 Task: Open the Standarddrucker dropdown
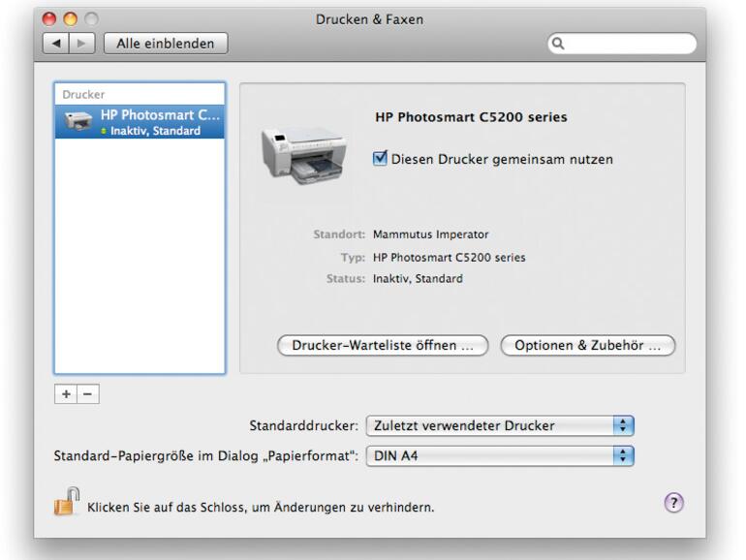point(499,425)
